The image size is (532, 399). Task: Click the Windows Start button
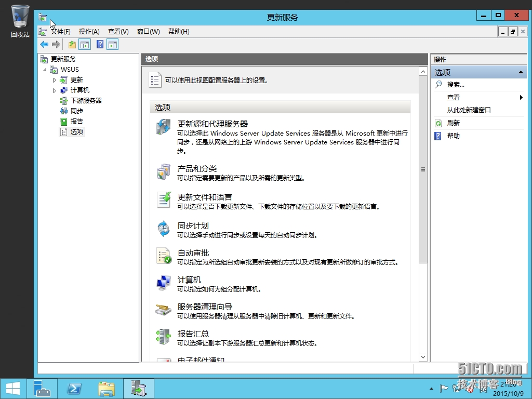click(x=13, y=389)
